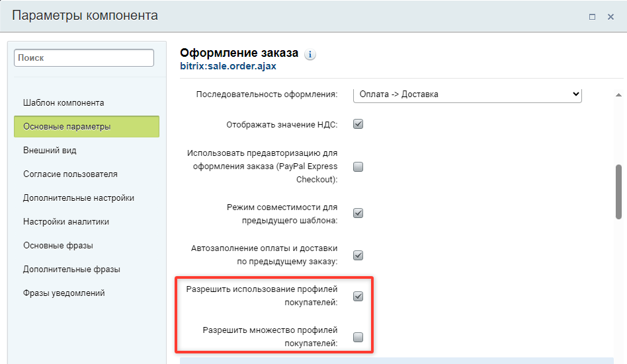Close the Параметры компонента dialog
This screenshot has height=364, width=627.
click(x=610, y=17)
